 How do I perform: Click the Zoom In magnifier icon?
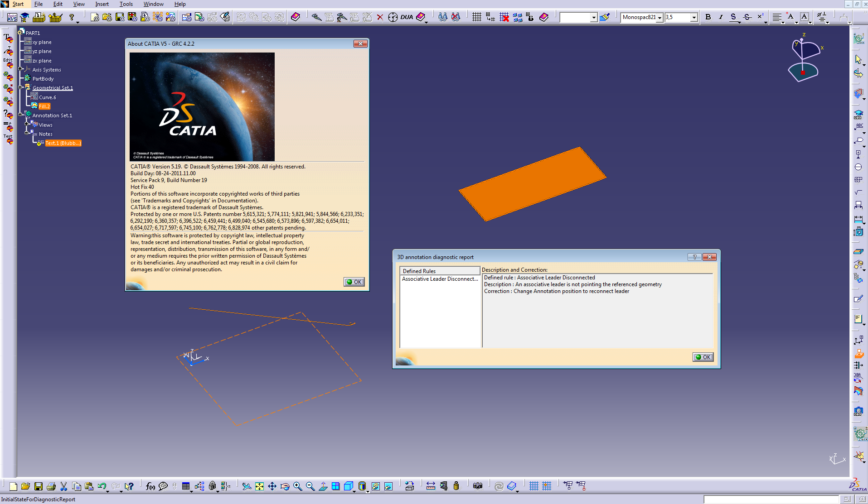(297, 486)
